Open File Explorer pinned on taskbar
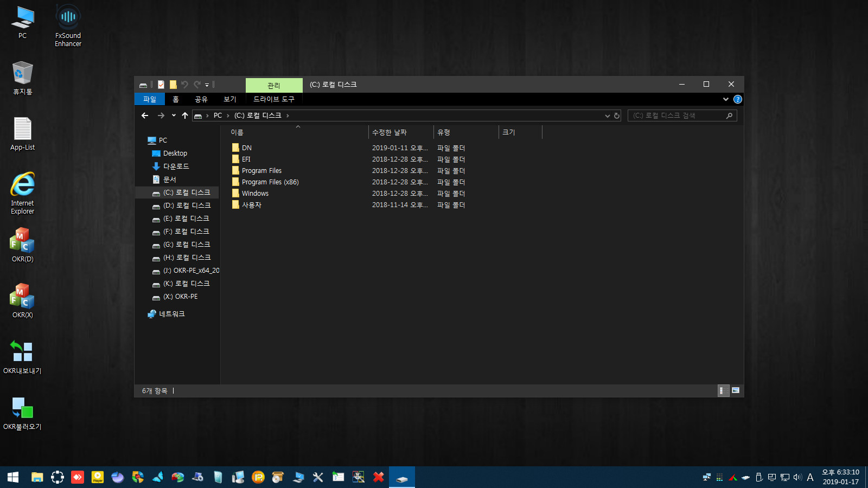868x488 pixels. (37, 477)
